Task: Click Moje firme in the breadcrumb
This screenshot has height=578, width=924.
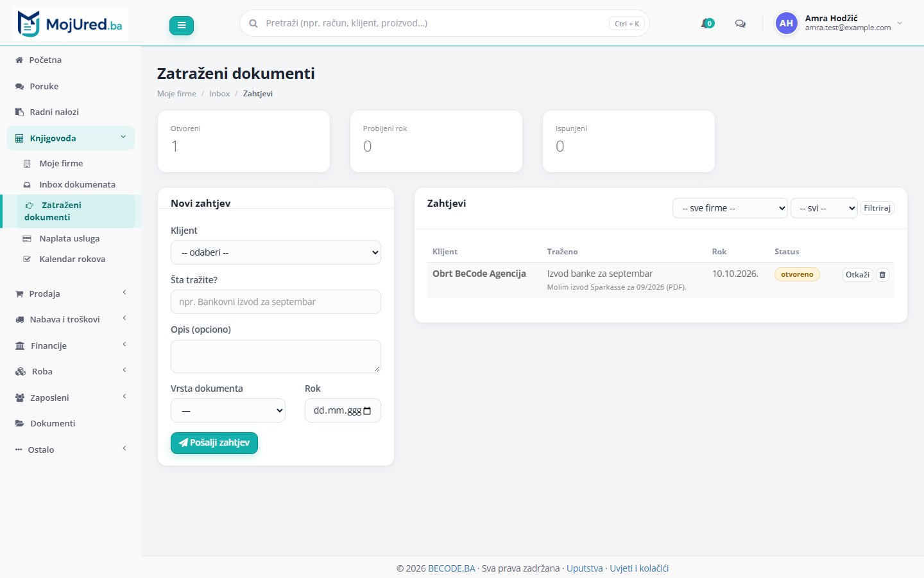Action: coord(176,94)
